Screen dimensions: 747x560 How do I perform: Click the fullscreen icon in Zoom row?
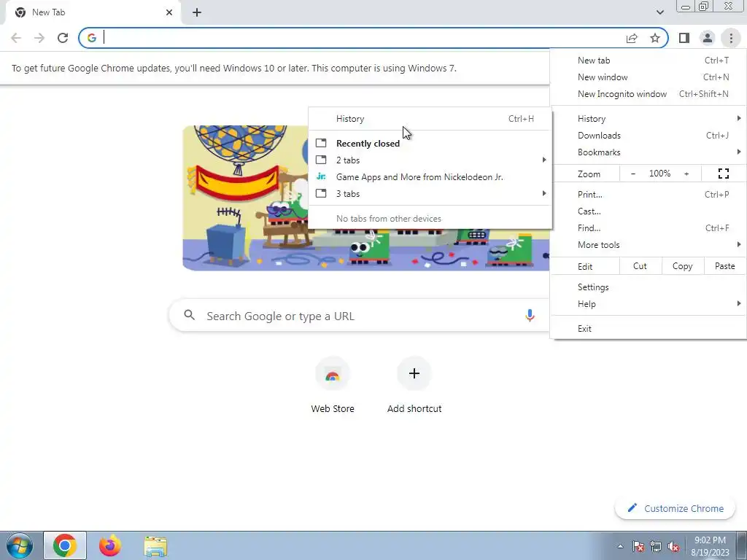coord(723,174)
